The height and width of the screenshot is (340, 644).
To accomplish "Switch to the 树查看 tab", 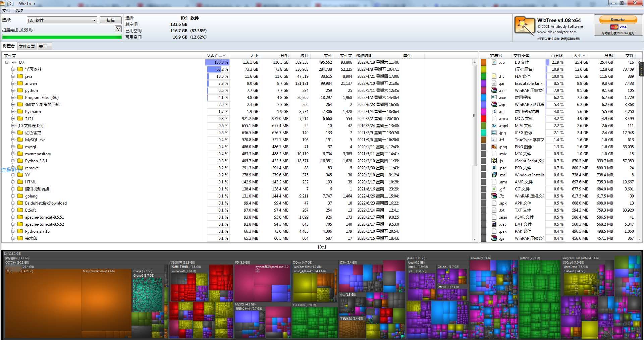I will (9, 46).
